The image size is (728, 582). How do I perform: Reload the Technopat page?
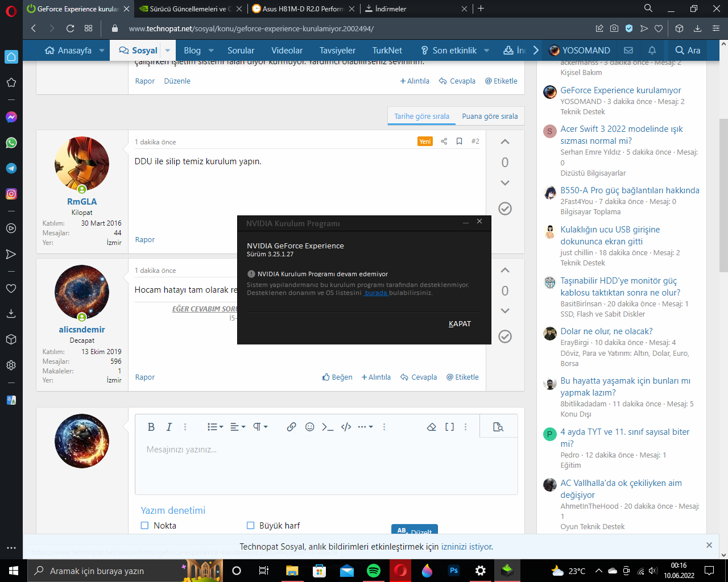[x=70, y=28]
